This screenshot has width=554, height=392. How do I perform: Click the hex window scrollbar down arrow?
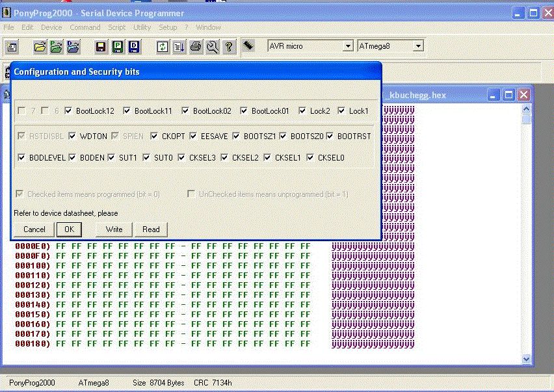click(x=526, y=359)
